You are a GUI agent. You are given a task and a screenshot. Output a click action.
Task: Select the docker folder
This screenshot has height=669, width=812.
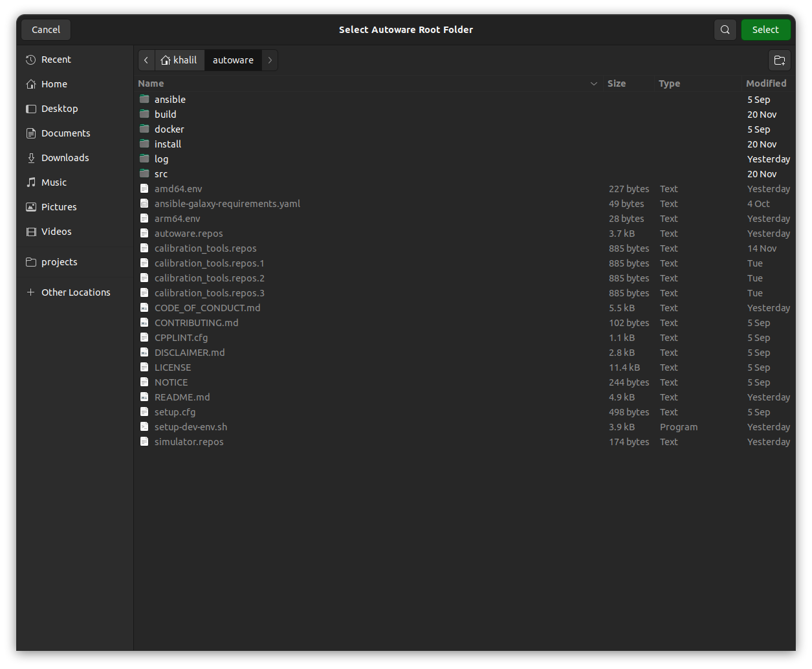(x=170, y=129)
